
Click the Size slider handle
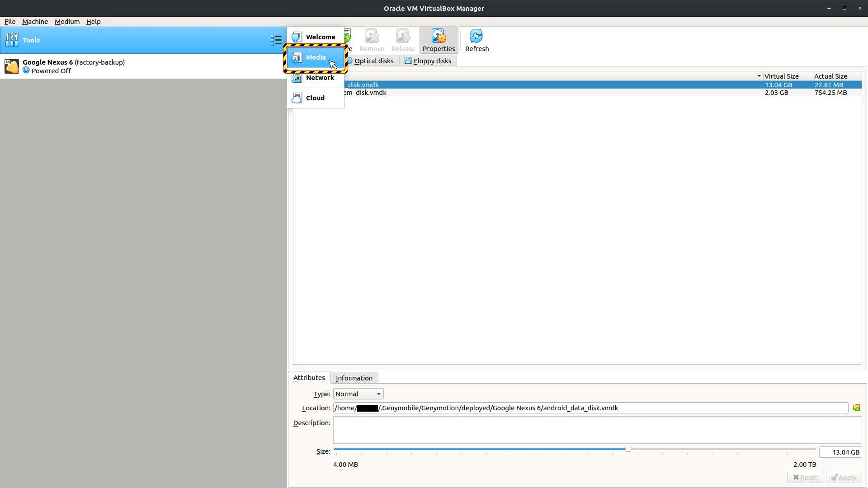(628, 449)
